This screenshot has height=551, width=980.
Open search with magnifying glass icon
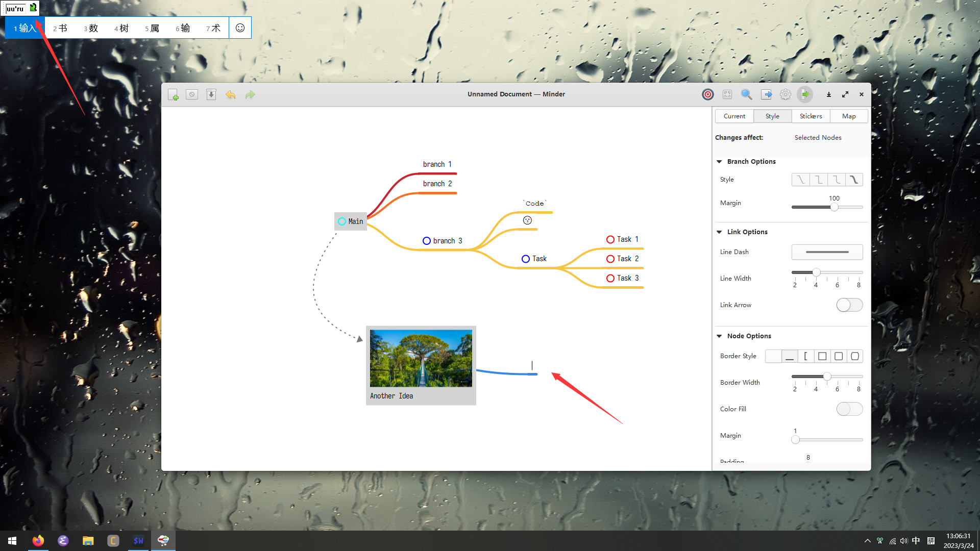pos(746,94)
